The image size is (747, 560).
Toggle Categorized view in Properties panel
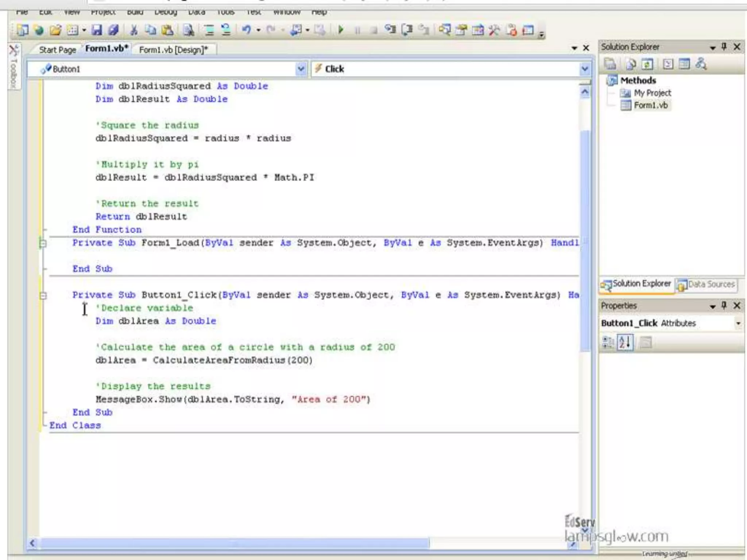coord(608,343)
